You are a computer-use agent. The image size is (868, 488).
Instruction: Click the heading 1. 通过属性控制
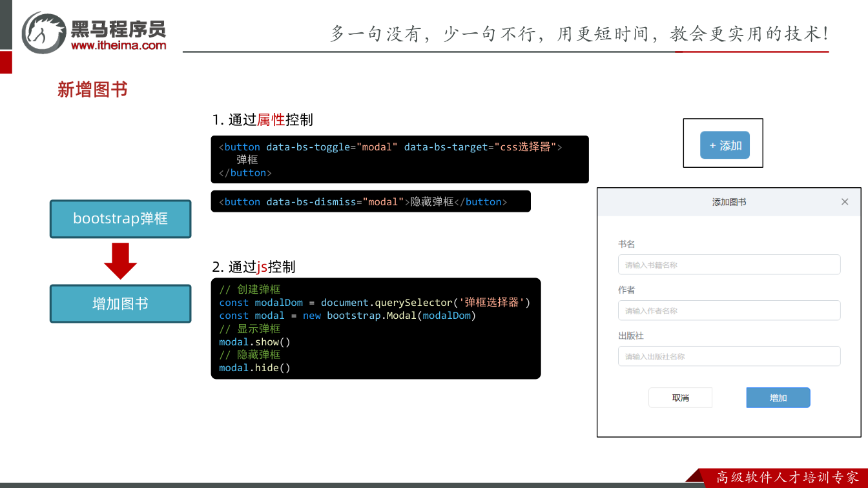coord(262,119)
